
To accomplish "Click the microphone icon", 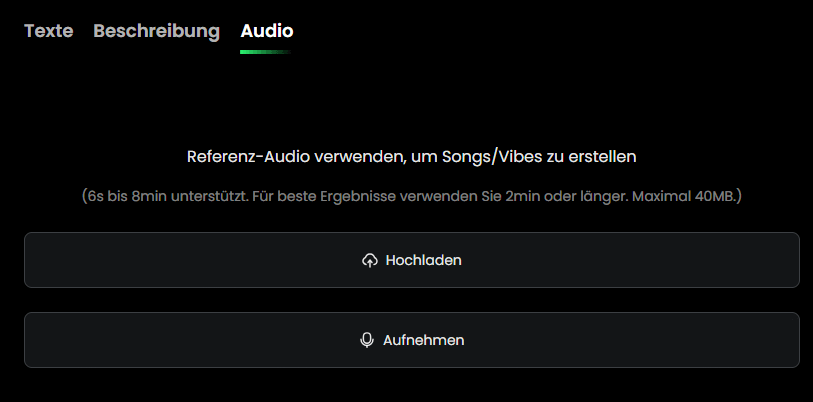I will click(367, 340).
